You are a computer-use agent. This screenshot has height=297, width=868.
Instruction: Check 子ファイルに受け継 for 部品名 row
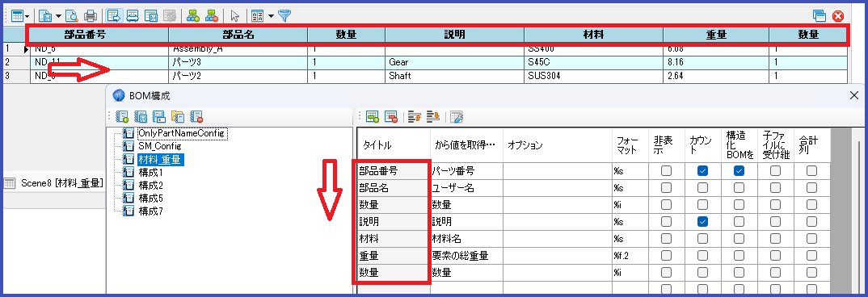click(775, 188)
